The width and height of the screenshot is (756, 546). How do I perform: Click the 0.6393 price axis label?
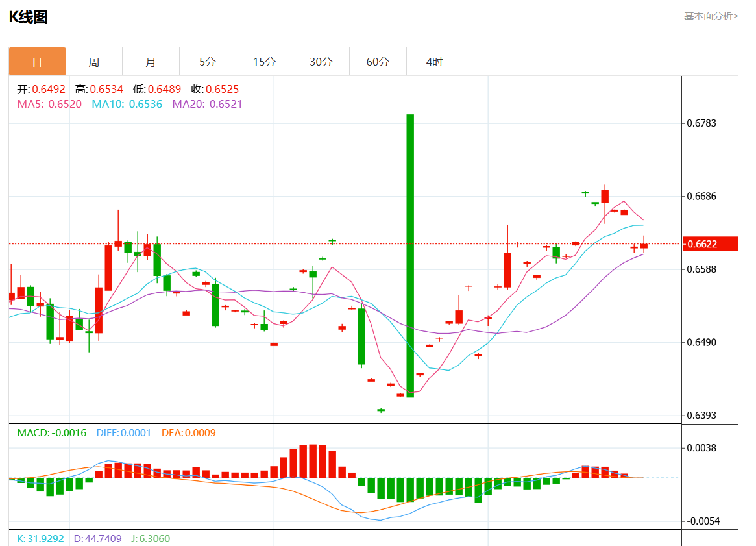pyautogui.click(x=701, y=416)
